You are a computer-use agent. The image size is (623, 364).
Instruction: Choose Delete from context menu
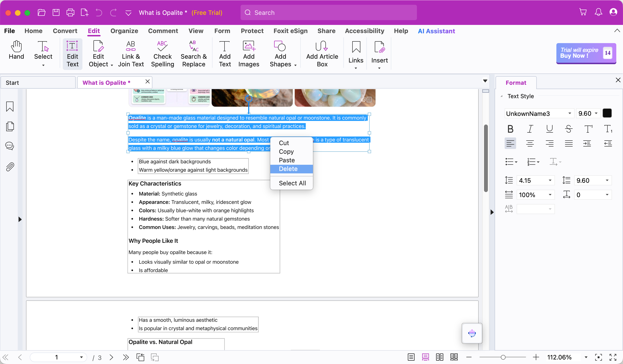pos(291,169)
